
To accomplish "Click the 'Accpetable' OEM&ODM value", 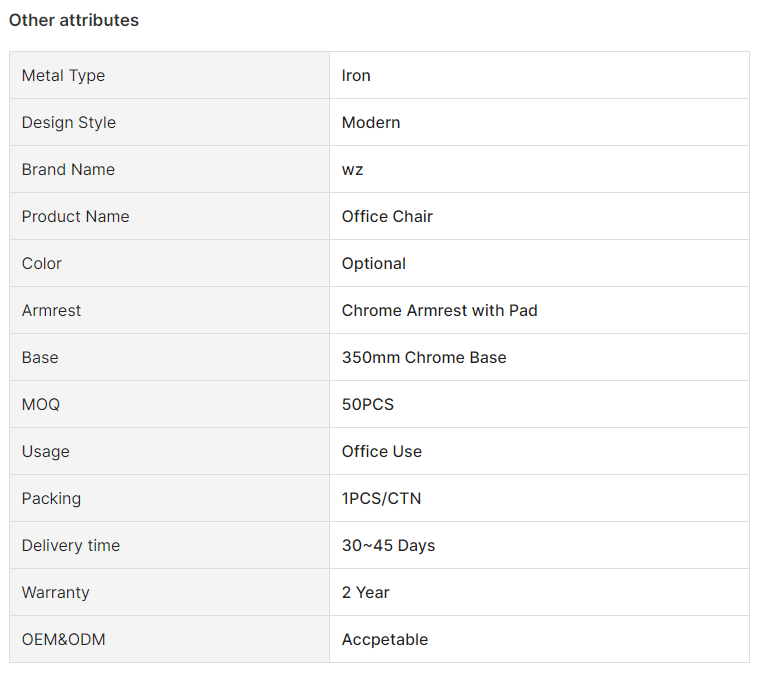I will [x=385, y=639].
